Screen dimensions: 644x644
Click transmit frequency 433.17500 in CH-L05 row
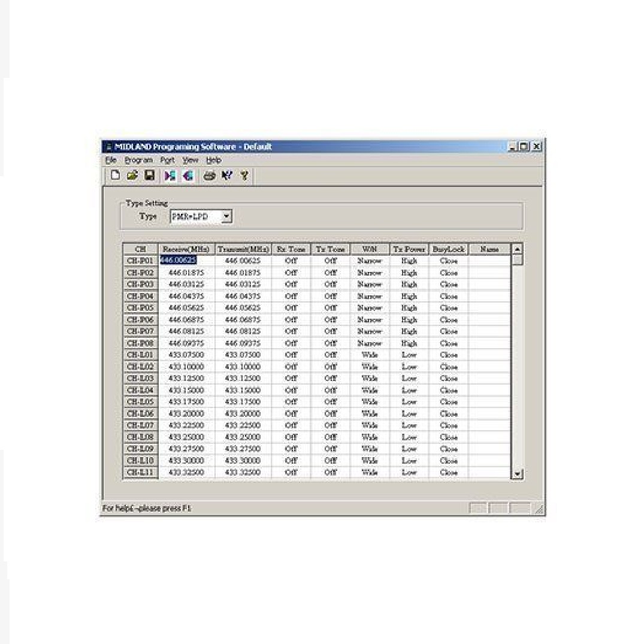click(243, 402)
